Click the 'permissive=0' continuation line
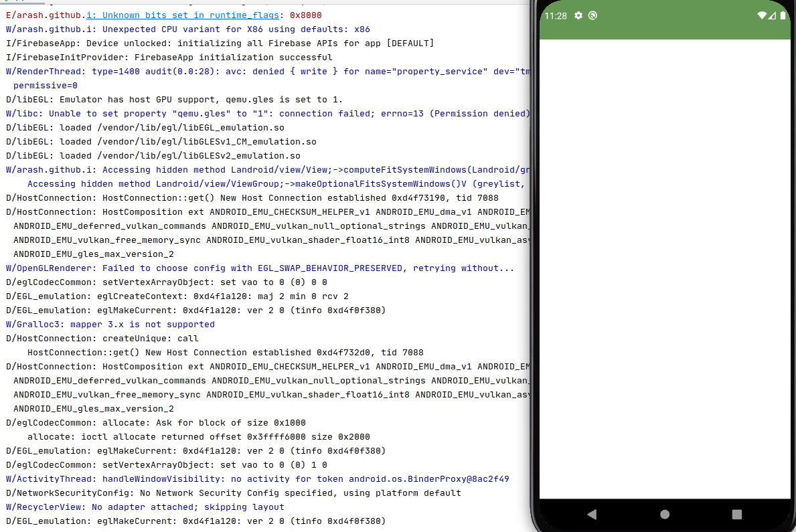 coord(45,86)
